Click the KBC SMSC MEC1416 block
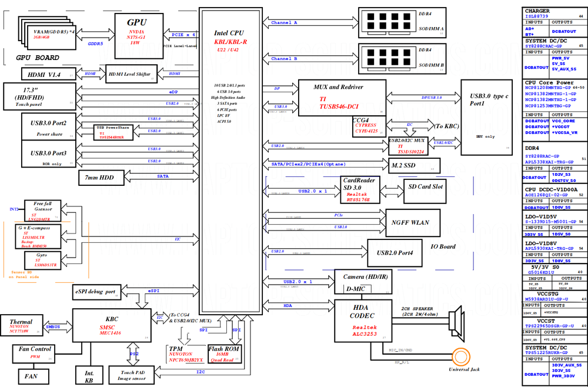 tap(112, 325)
